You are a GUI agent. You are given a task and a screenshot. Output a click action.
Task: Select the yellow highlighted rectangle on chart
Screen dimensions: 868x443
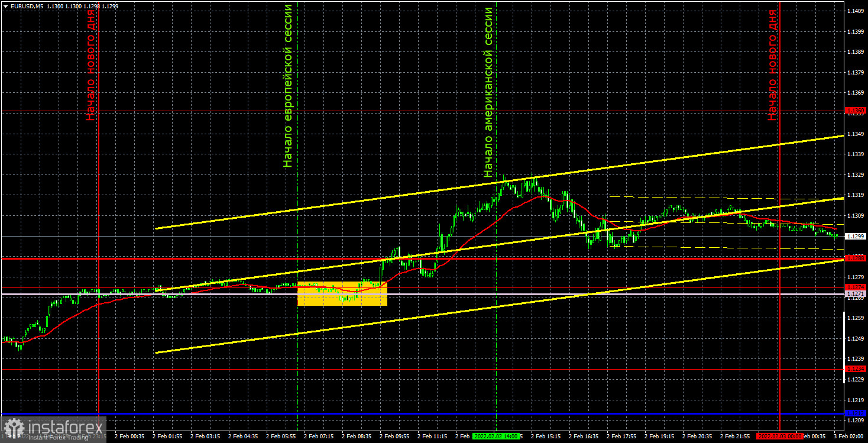pyautogui.click(x=342, y=293)
